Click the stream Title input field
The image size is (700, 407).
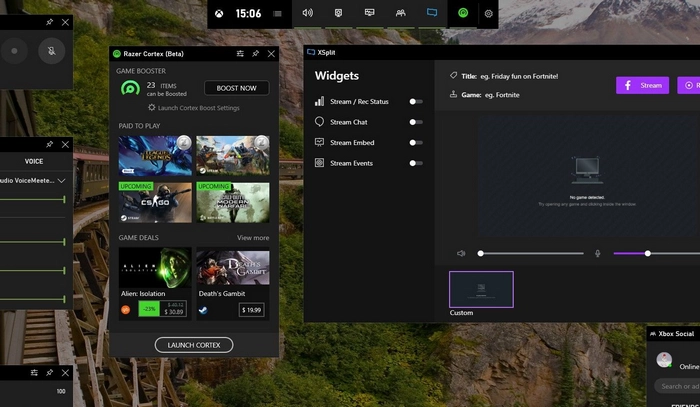tap(519, 76)
